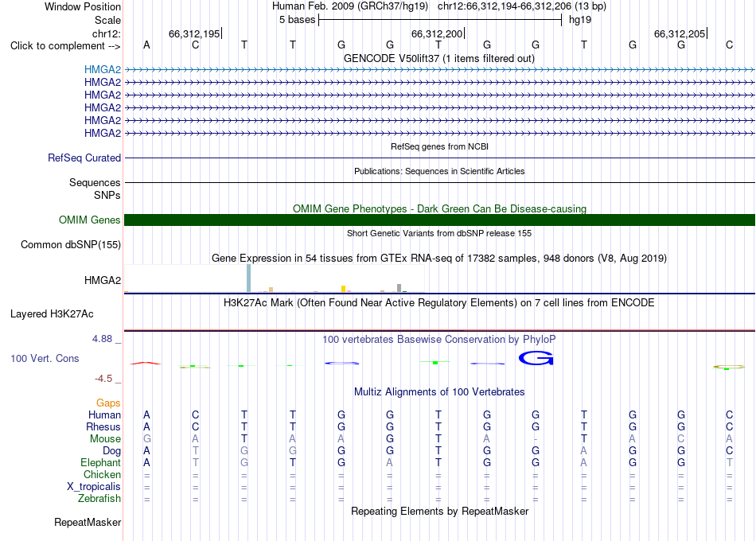Viewport: 756px width, 541px height.
Task: Click the SNPs track label
Action: (107, 195)
